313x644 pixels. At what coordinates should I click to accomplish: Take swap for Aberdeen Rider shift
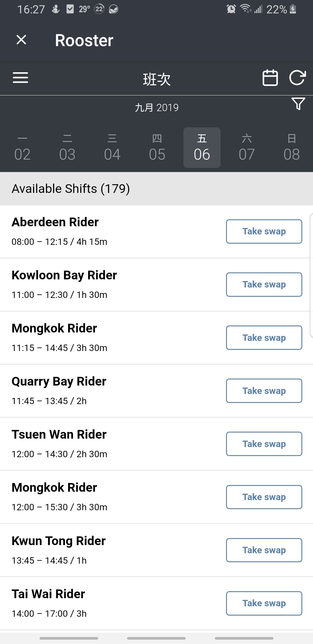(x=264, y=231)
